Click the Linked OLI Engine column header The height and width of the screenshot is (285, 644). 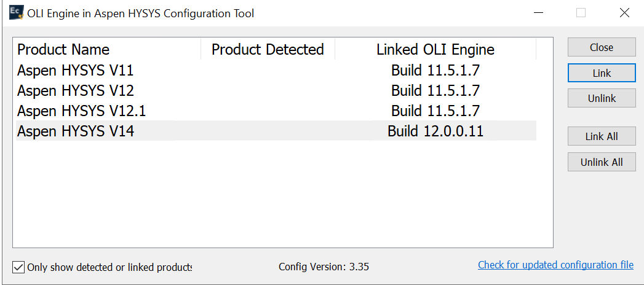tap(435, 50)
